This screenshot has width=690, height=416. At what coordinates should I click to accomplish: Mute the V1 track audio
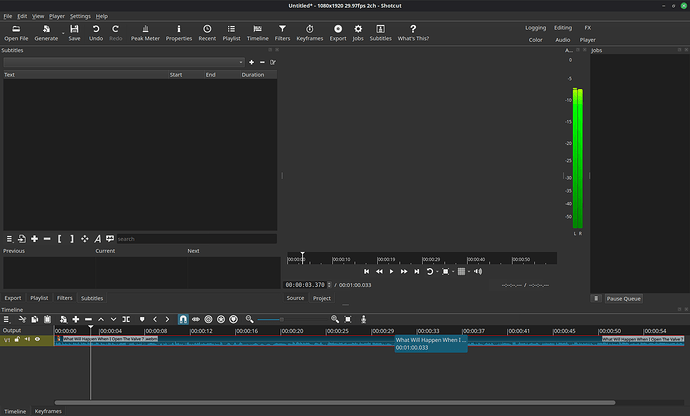point(27,339)
